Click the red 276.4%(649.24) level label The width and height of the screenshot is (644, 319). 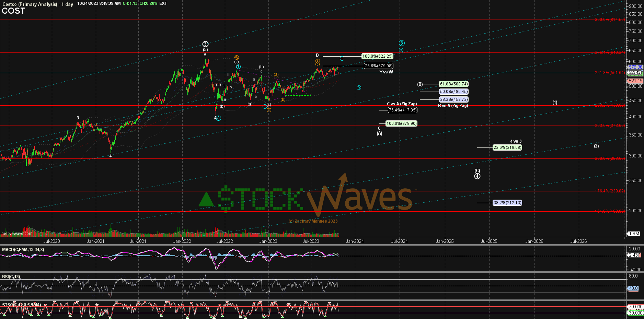pyautogui.click(x=610, y=52)
